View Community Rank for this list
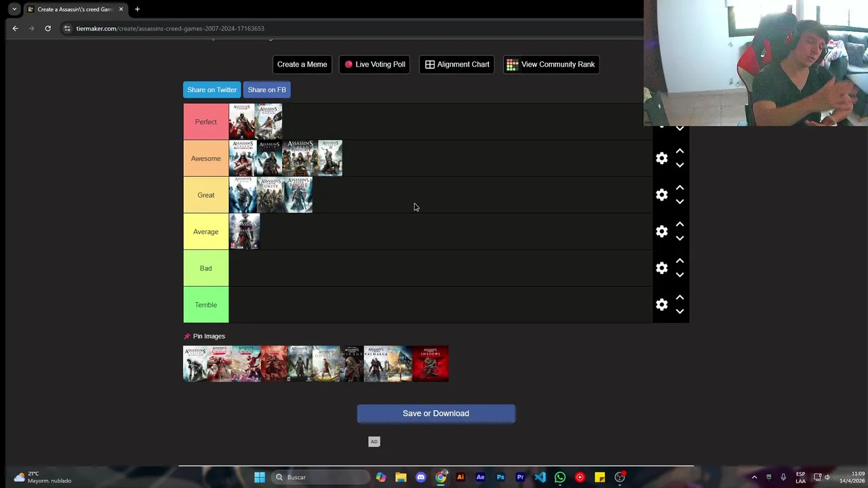This screenshot has height=488, width=868. [551, 64]
